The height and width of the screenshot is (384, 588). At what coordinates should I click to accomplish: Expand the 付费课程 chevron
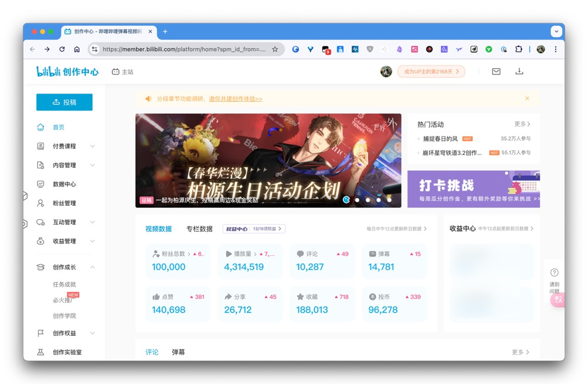pos(93,146)
